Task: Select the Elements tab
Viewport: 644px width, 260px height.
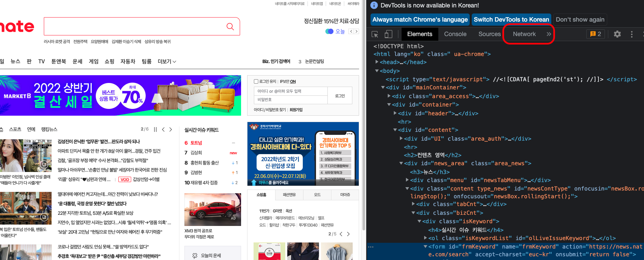Action: (419, 34)
